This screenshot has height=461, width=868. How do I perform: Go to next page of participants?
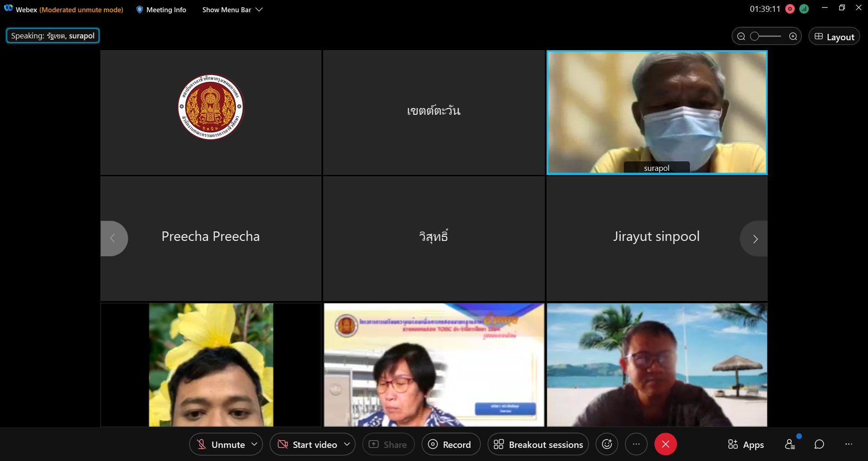tap(755, 239)
